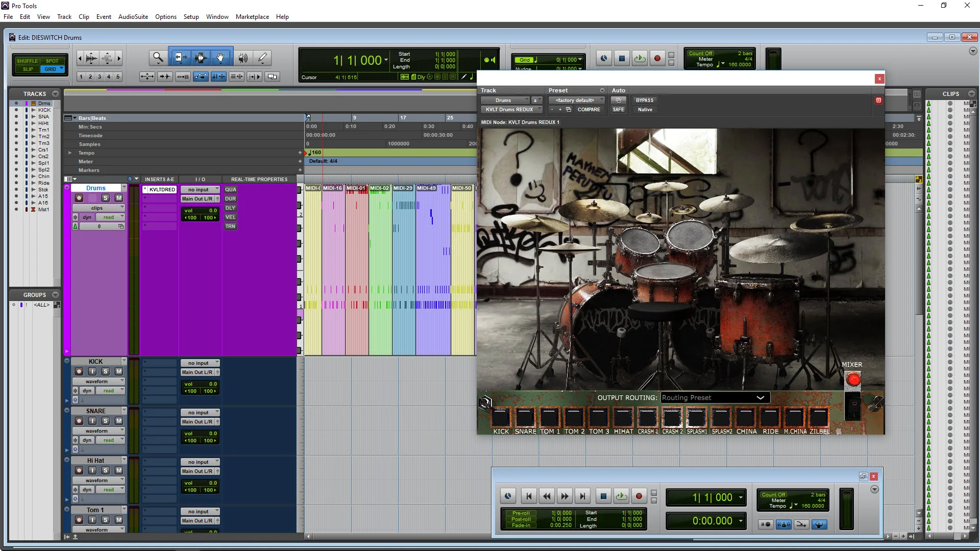Open the Output Routing preset dropdown
The height and width of the screenshot is (551, 980).
(x=715, y=397)
